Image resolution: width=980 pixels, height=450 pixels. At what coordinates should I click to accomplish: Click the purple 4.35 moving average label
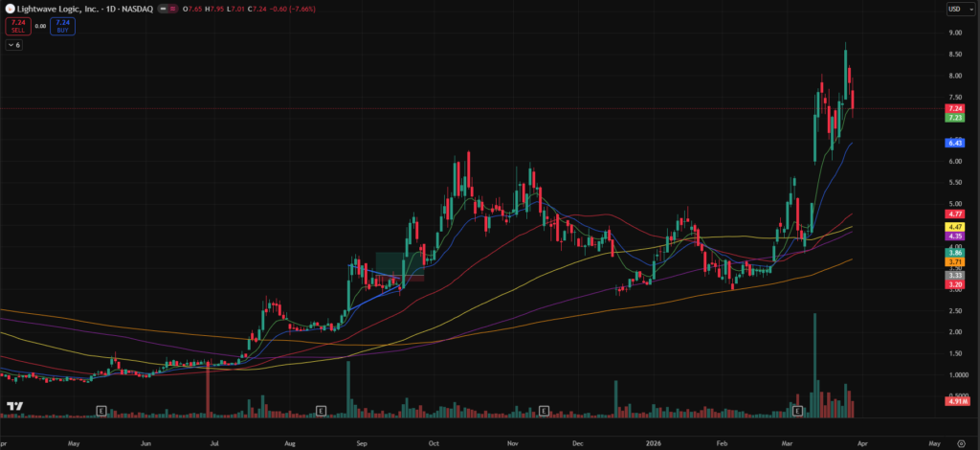954,236
